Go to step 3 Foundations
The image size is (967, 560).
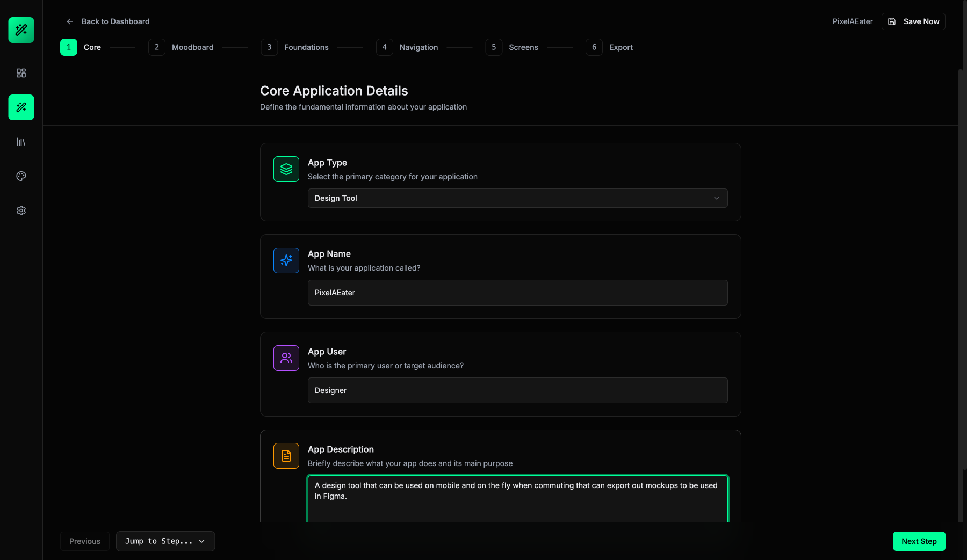click(x=295, y=47)
